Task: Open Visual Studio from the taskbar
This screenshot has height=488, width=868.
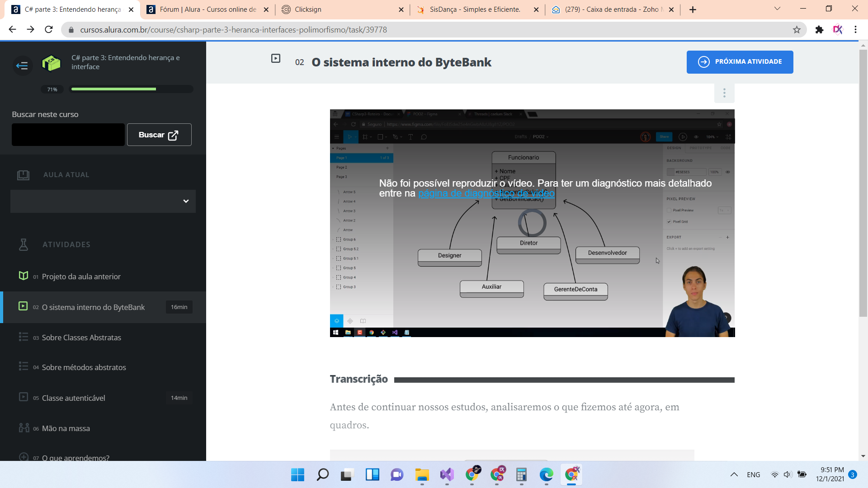Action: (x=447, y=475)
